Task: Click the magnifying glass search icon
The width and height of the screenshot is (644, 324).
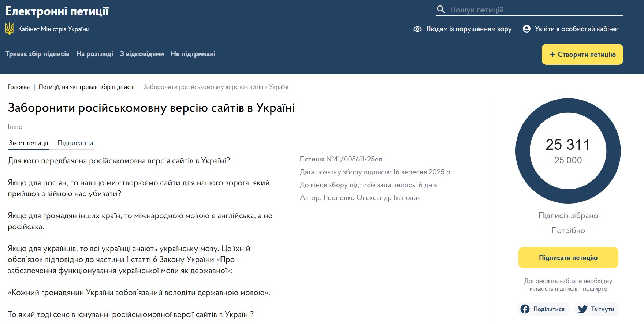Action: (x=441, y=10)
